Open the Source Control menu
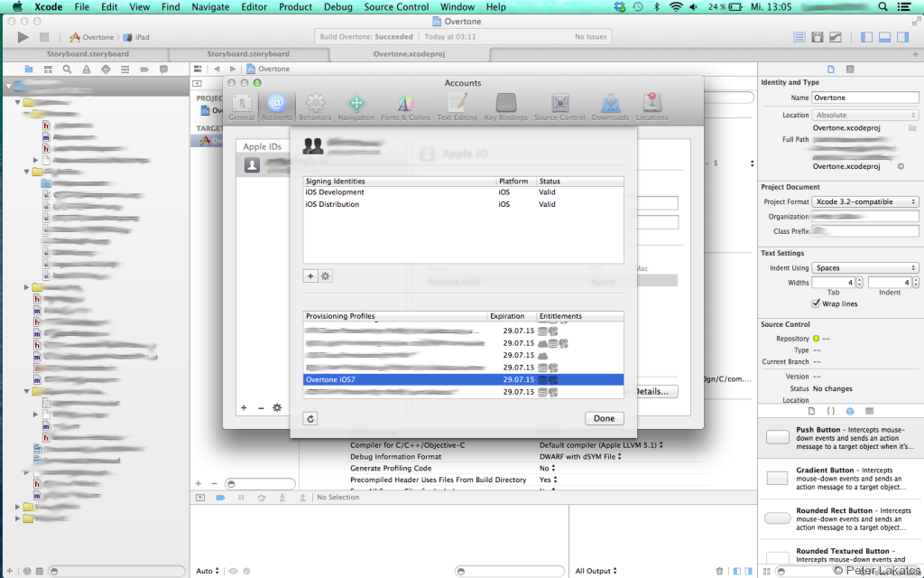Screen dimensions: 924x578 coord(396,7)
